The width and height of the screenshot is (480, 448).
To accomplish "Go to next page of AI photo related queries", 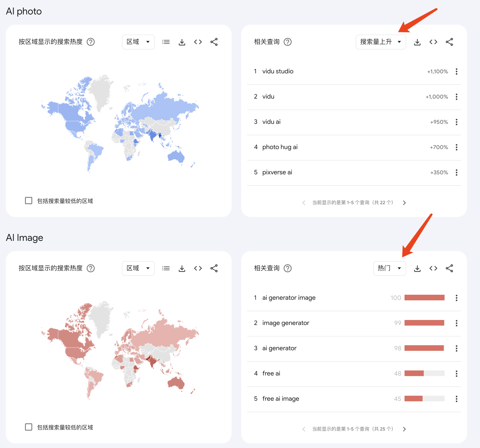I will [x=404, y=203].
